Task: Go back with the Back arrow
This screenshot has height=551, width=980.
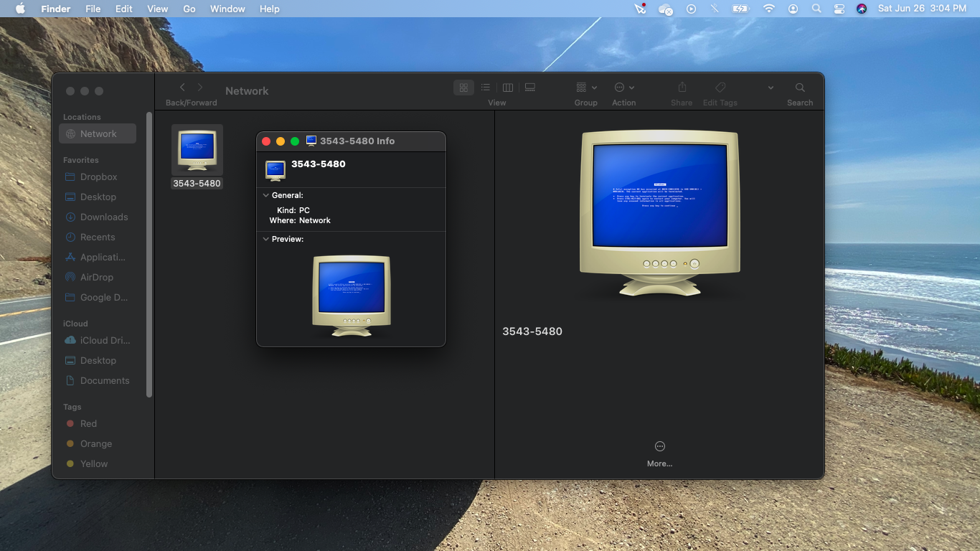Action: [x=182, y=88]
